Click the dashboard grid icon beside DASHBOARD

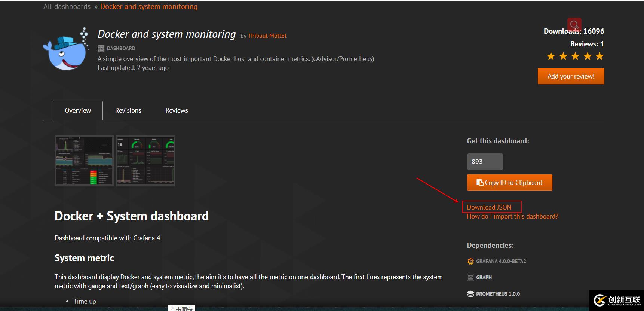101,48
